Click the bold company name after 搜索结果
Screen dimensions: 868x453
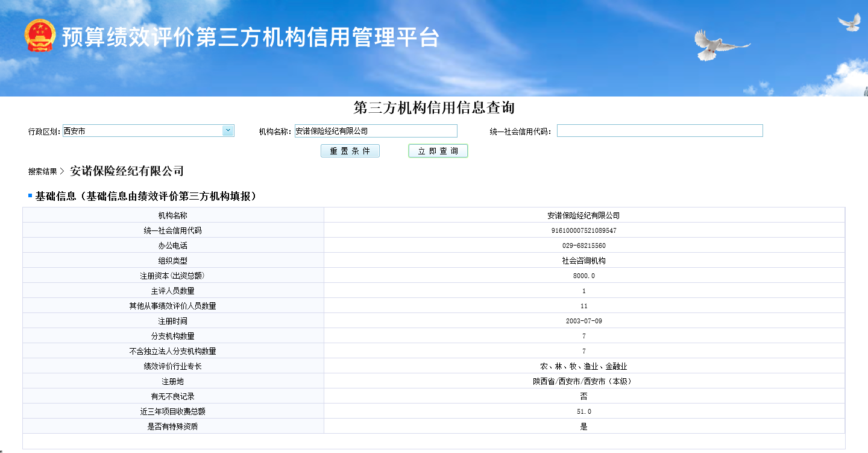[x=127, y=171]
